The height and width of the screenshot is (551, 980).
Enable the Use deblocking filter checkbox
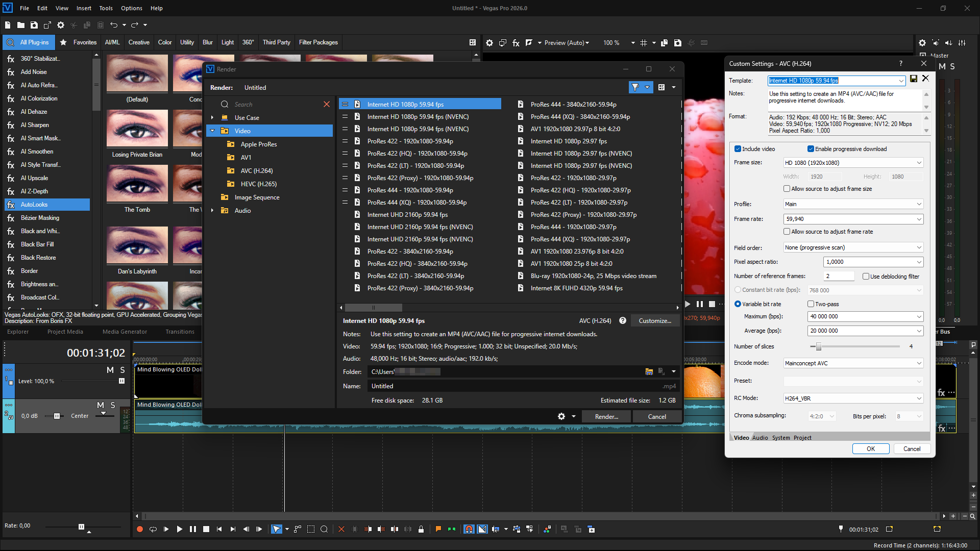point(866,277)
